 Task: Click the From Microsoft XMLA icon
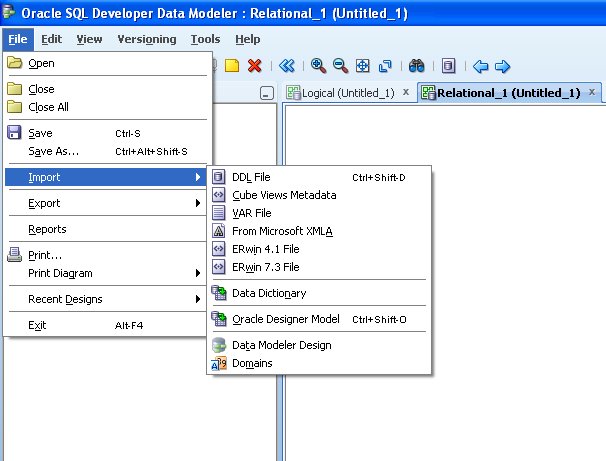[x=218, y=231]
